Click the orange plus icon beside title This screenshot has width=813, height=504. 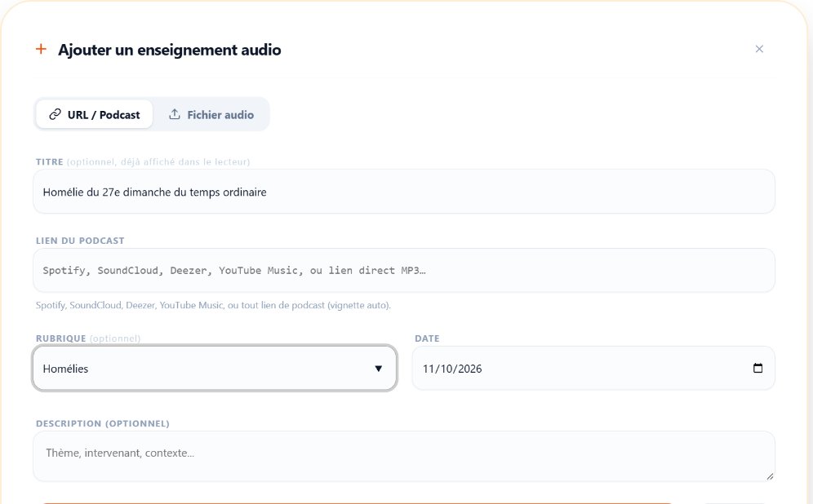(x=41, y=49)
